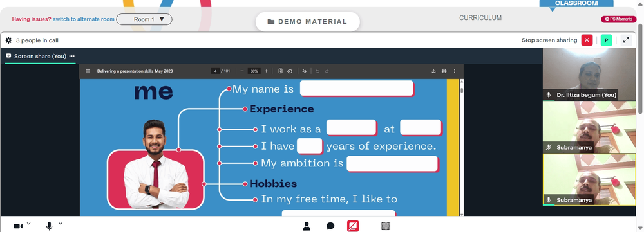Click the PDF undo arrow
This screenshot has width=644, height=232.
pos(317,71)
